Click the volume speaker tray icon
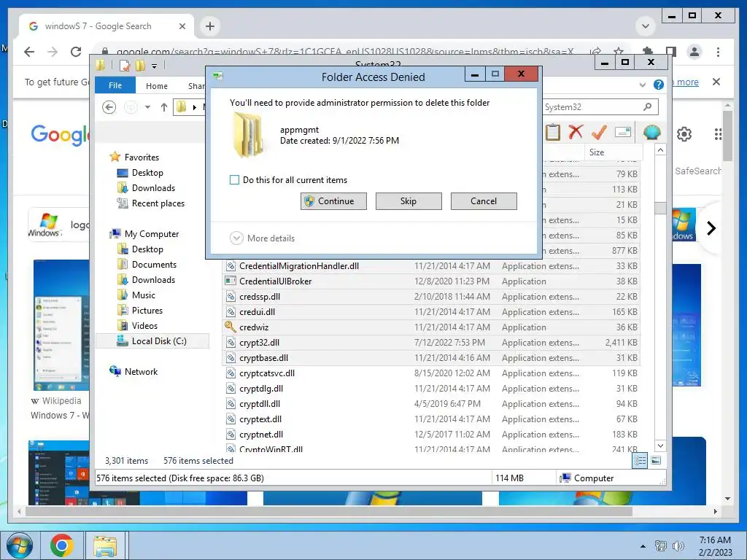 pyautogui.click(x=678, y=546)
